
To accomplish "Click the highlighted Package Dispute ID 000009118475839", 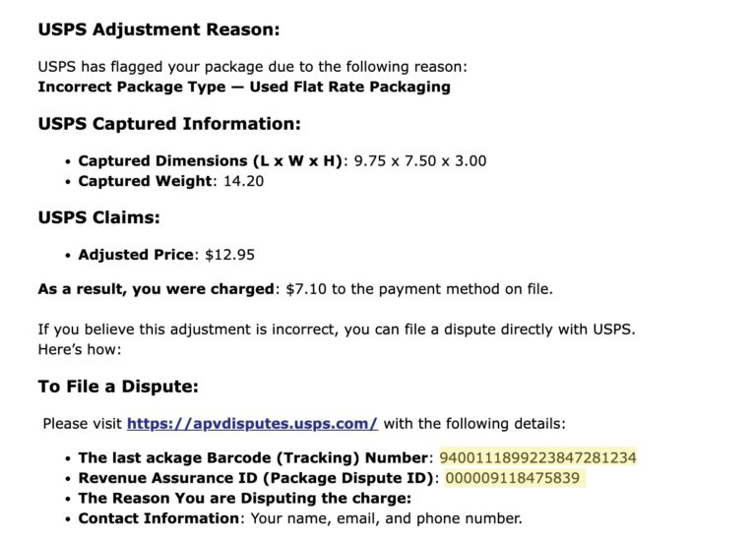I will pos(512,478).
